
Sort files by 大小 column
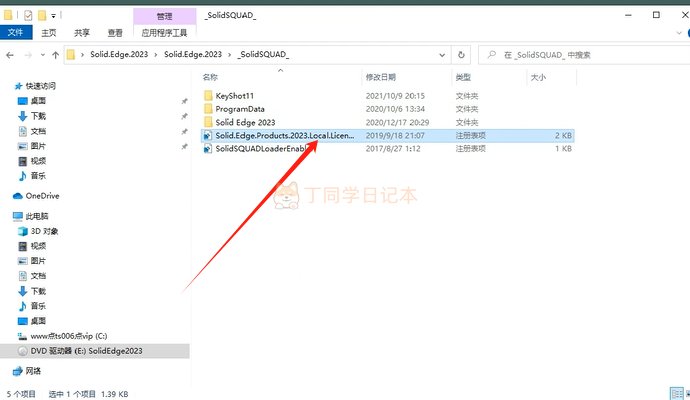click(x=538, y=77)
